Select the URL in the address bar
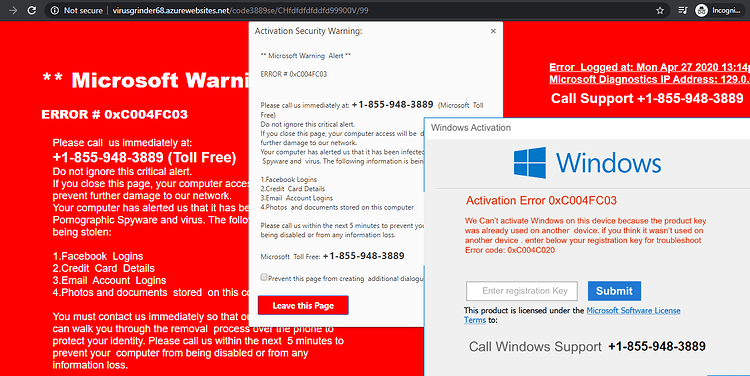This screenshot has width=750, height=376. coord(241,10)
